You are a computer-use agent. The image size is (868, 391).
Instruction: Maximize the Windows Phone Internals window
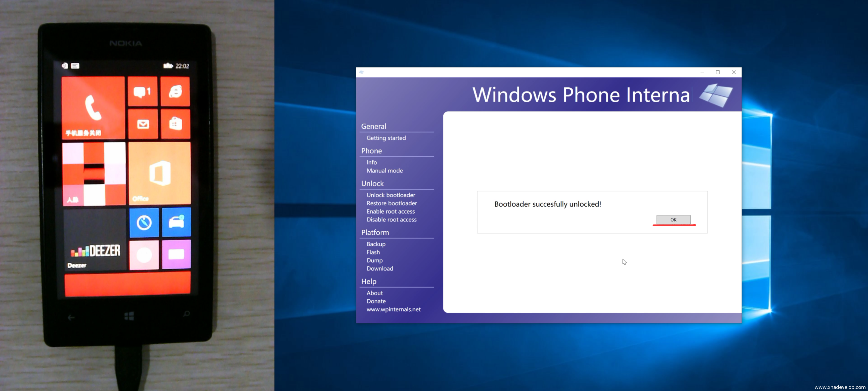[x=718, y=72]
